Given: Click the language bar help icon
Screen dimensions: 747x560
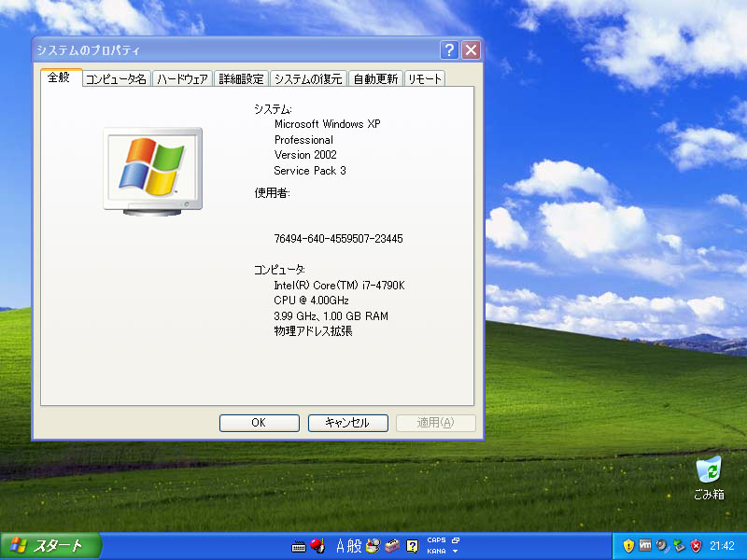Looking at the screenshot, I should click(x=412, y=546).
